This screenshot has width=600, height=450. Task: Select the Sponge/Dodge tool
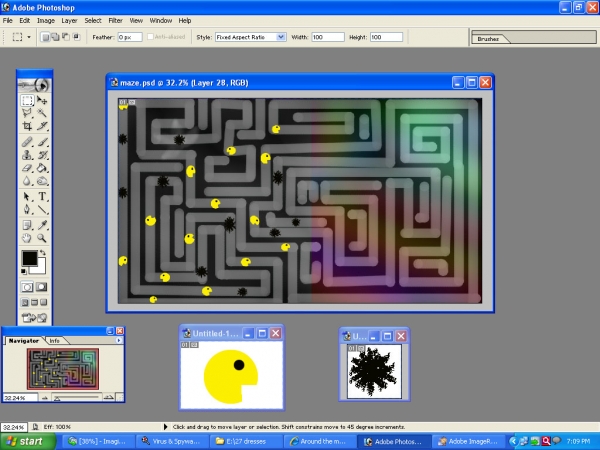42,180
